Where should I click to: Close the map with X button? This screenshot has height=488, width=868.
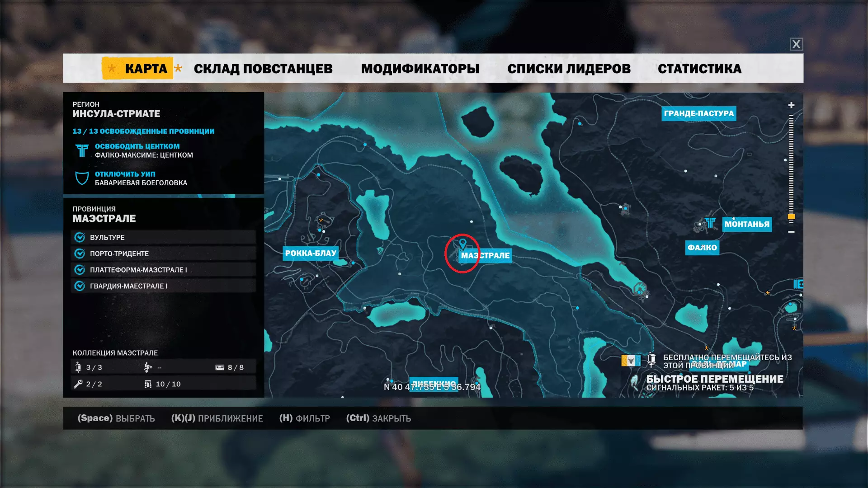pyautogui.click(x=796, y=44)
